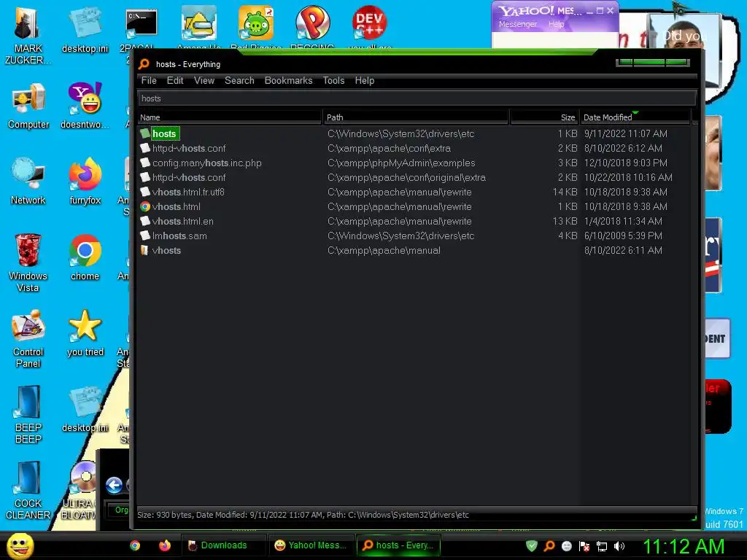Click the Everything magnifier tray icon

pos(549,545)
